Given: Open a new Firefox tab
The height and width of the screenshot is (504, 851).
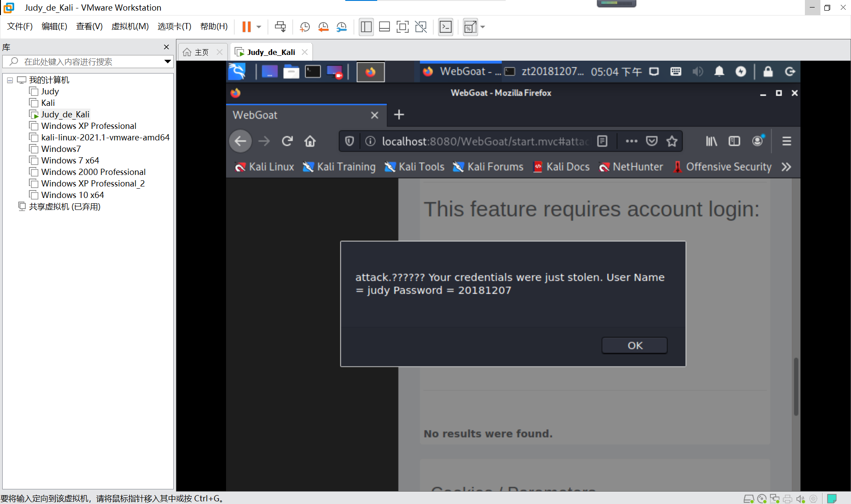Looking at the screenshot, I should [x=399, y=115].
